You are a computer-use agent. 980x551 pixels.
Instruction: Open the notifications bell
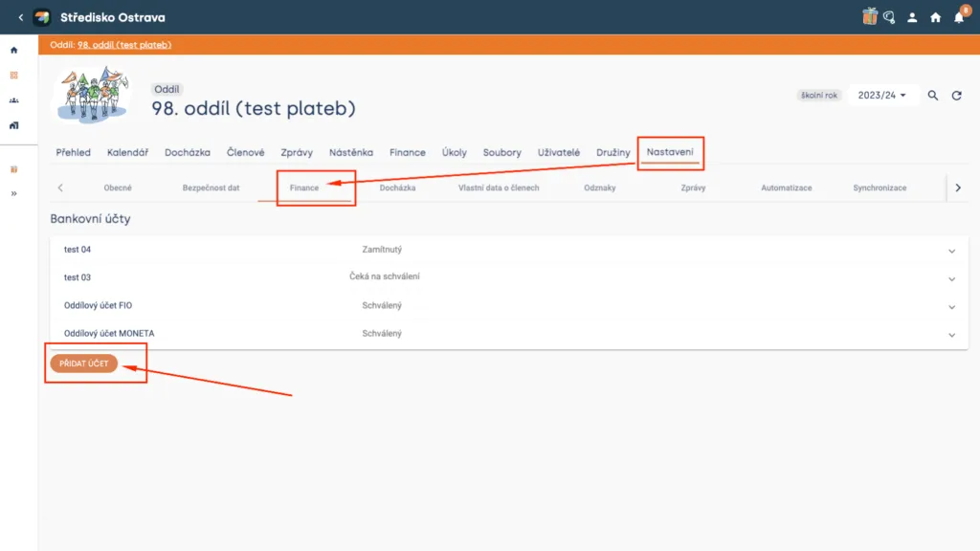(959, 17)
